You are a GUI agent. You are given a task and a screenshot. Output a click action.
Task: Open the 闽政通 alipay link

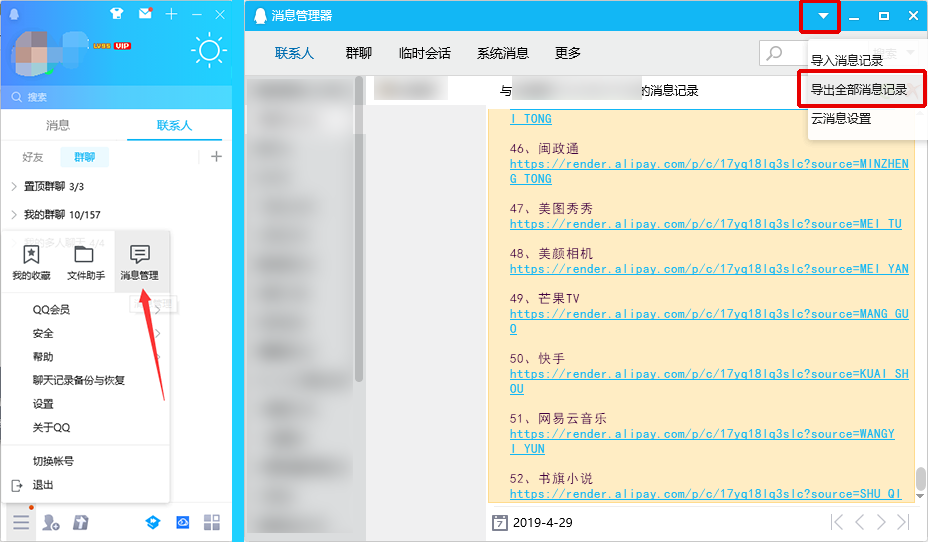709,171
